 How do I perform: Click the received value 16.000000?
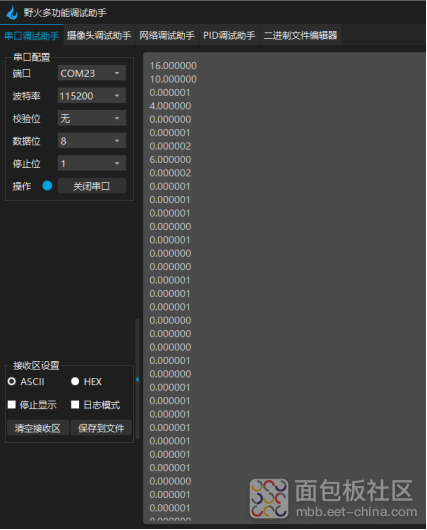click(173, 66)
